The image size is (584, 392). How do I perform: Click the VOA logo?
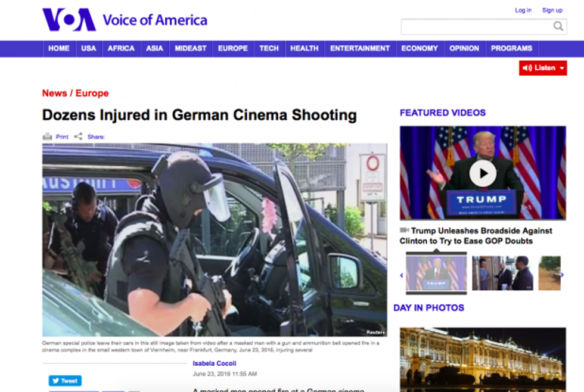[x=69, y=20]
